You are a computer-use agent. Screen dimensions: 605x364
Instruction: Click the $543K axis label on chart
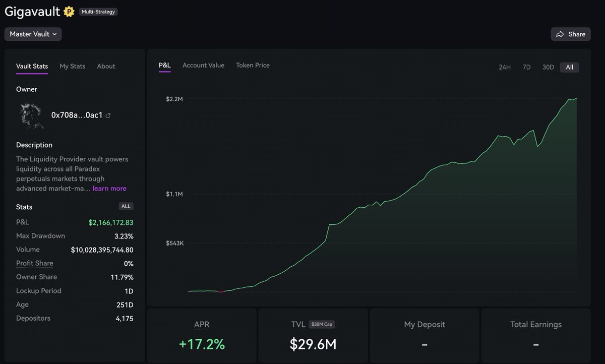[x=174, y=243]
